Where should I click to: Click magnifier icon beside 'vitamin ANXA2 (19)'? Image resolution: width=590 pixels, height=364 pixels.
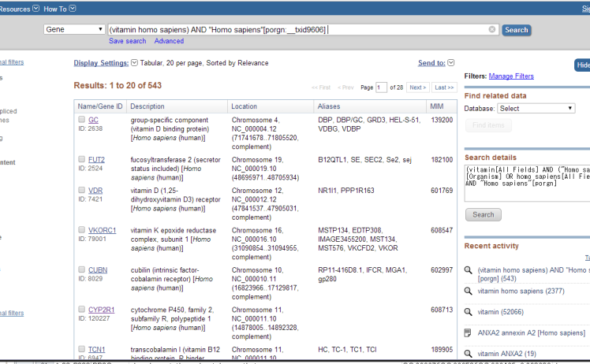[x=469, y=353]
